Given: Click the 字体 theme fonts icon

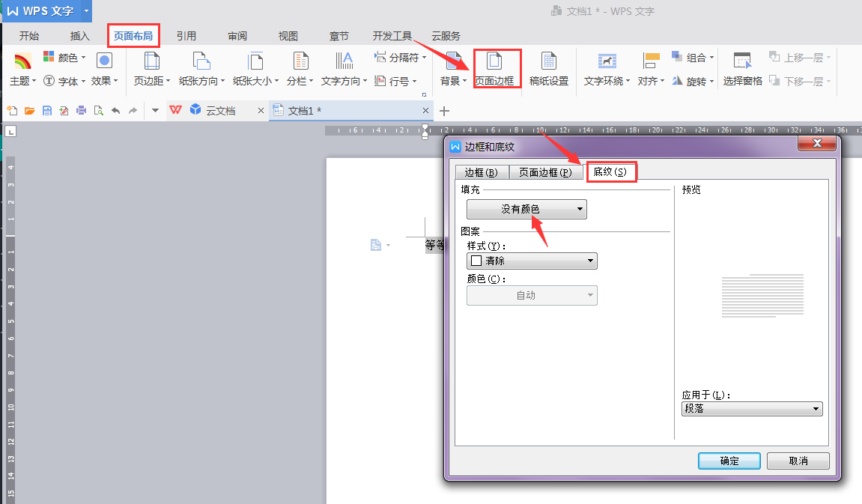Looking at the screenshot, I should pyautogui.click(x=49, y=81).
